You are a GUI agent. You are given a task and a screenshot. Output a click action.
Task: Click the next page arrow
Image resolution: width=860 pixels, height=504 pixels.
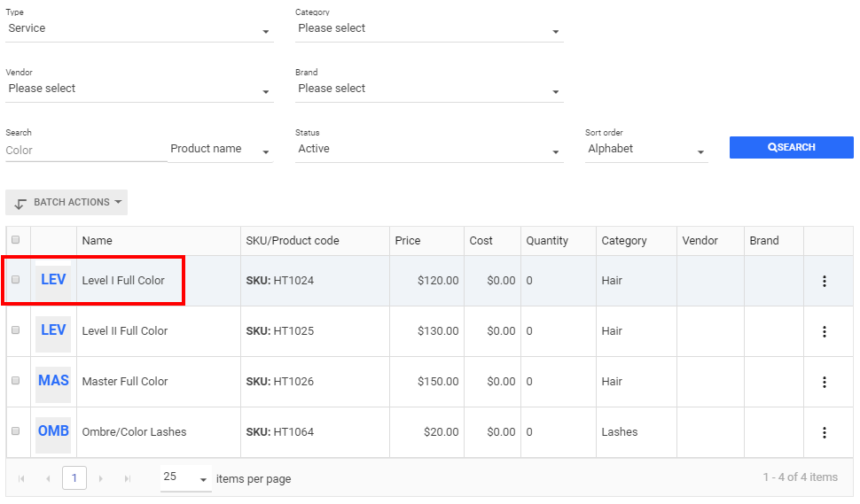point(101,478)
